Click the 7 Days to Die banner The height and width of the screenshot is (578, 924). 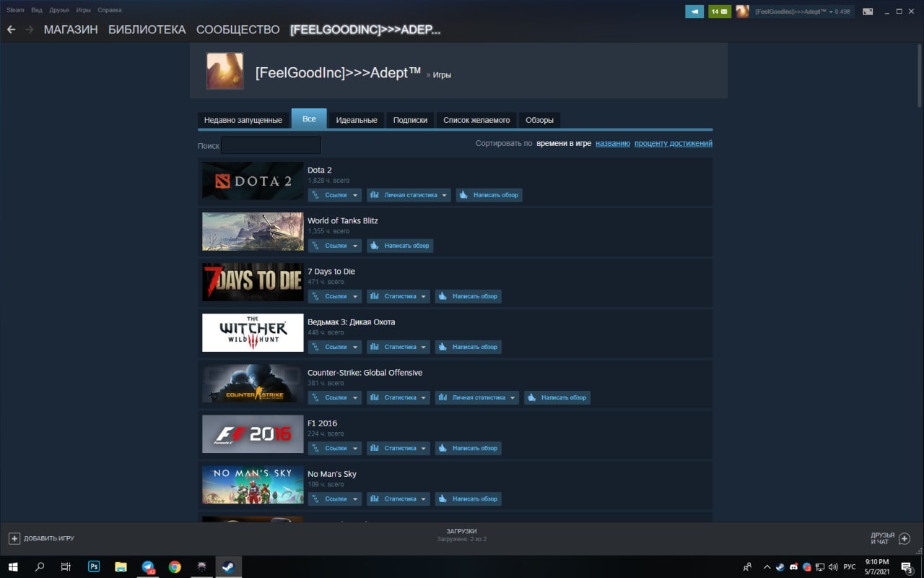click(253, 282)
